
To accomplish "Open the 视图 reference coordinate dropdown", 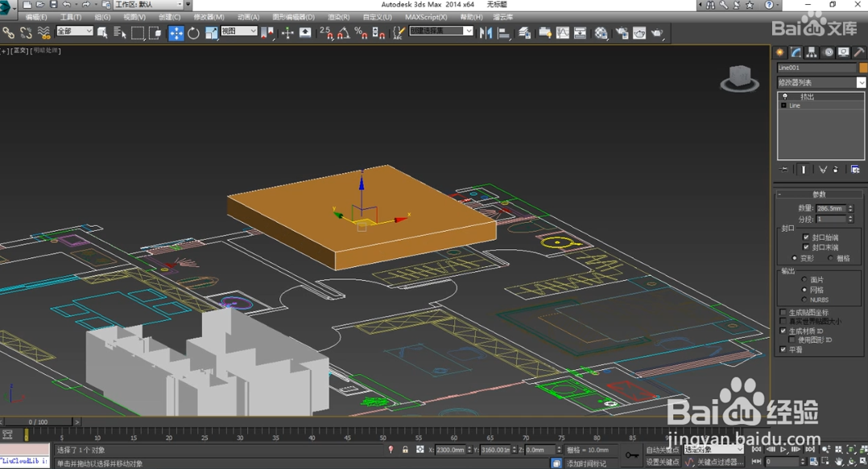I will [239, 31].
